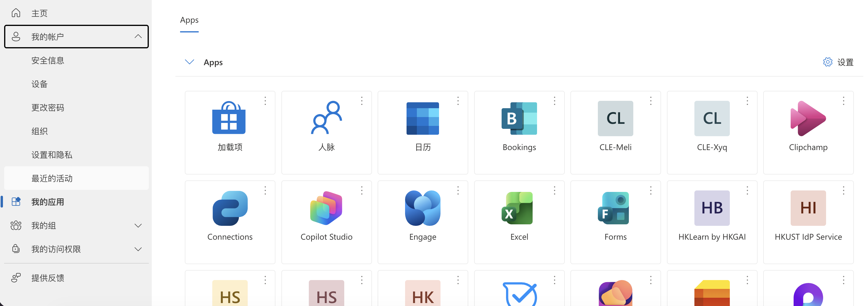Select the Apps tab

[189, 20]
